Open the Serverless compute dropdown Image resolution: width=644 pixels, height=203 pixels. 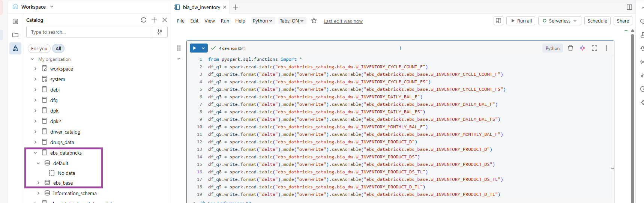pos(560,21)
